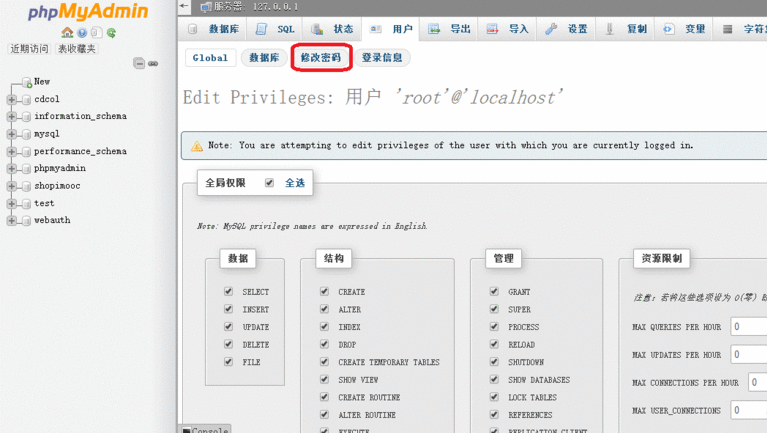This screenshot has width=767, height=433.
Task: Expand the shopimooc database tree node
Action: point(11,186)
